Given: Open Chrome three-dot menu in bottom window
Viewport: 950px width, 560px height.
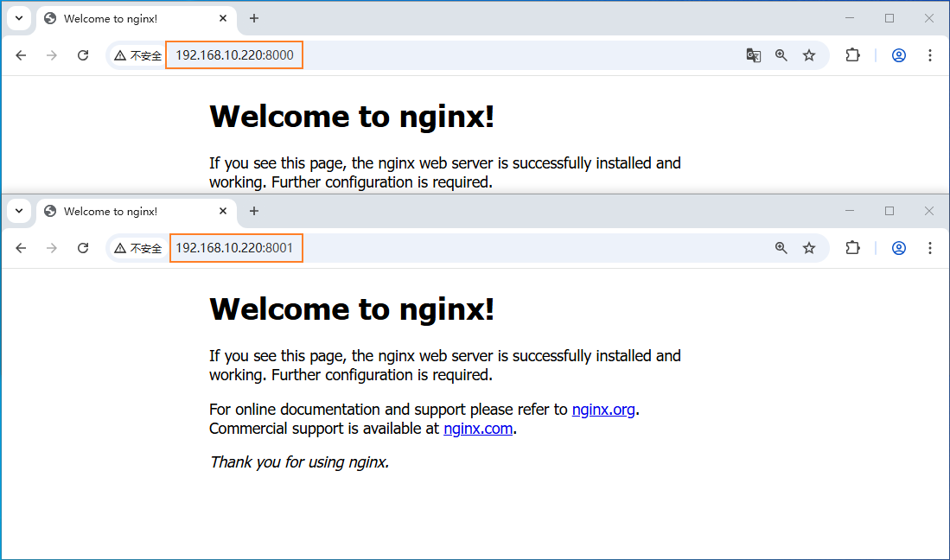Looking at the screenshot, I should (930, 248).
